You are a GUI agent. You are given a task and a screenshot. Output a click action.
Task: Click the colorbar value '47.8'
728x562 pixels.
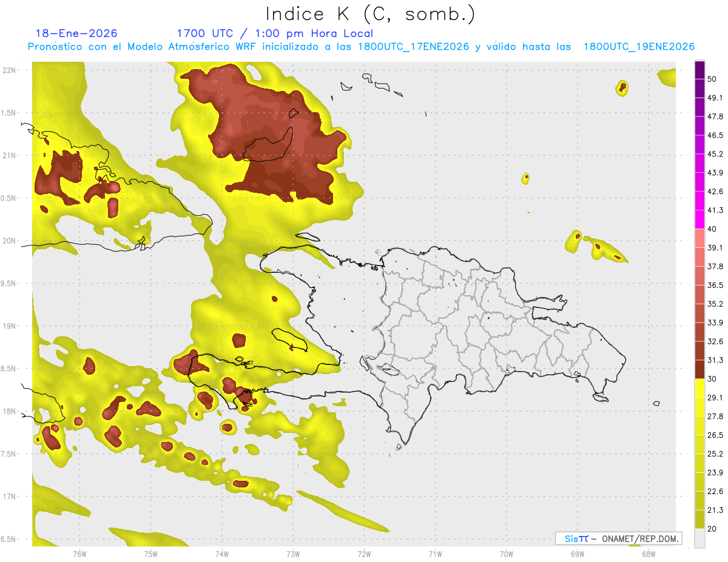[x=715, y=116]
